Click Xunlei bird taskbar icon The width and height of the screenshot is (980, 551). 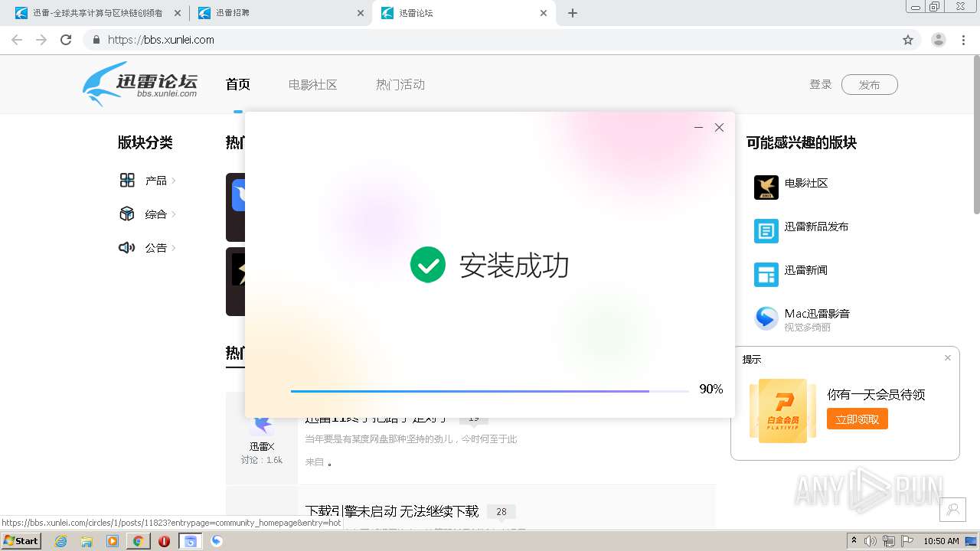(x=217, y=541)
